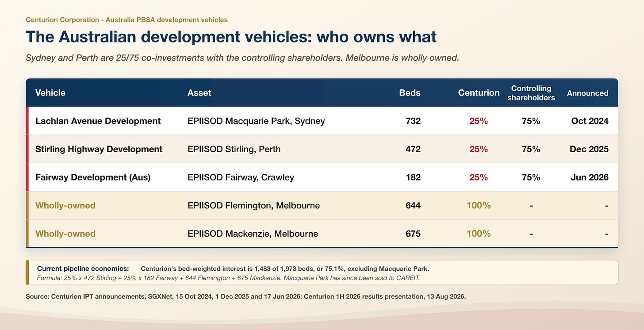644x330 pixels.
Task: Select 'EPIISOD Flemington, Melbourne' asset cell
Action: point(253,205)
